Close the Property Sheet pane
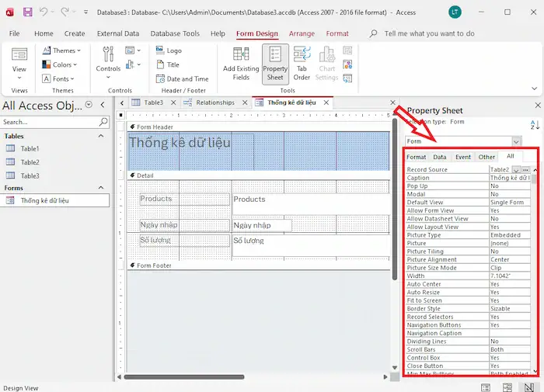Image resolution: width=544 pixels, height=392 pixels. click(538, 106)
